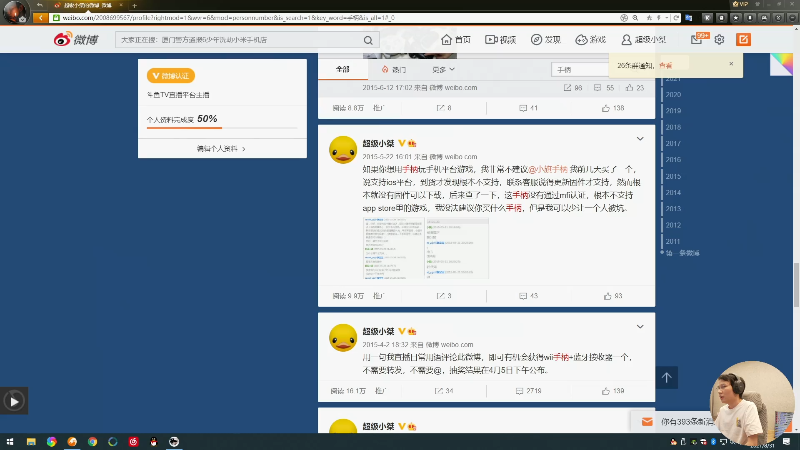Viewport: 800px width, 450px height.
Task: Open the messages icon with the 99+ badge
Action: 699,39
